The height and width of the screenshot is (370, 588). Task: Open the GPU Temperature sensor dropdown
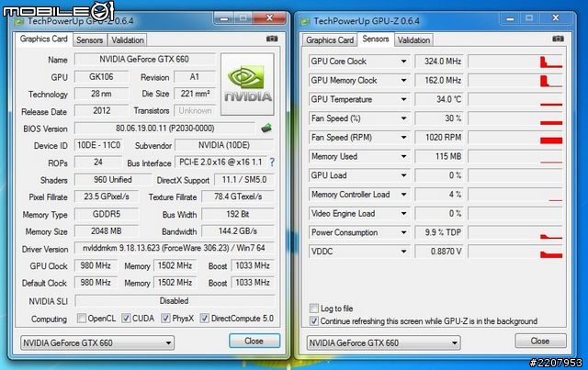pyautogui.click(x=403, y=99)
